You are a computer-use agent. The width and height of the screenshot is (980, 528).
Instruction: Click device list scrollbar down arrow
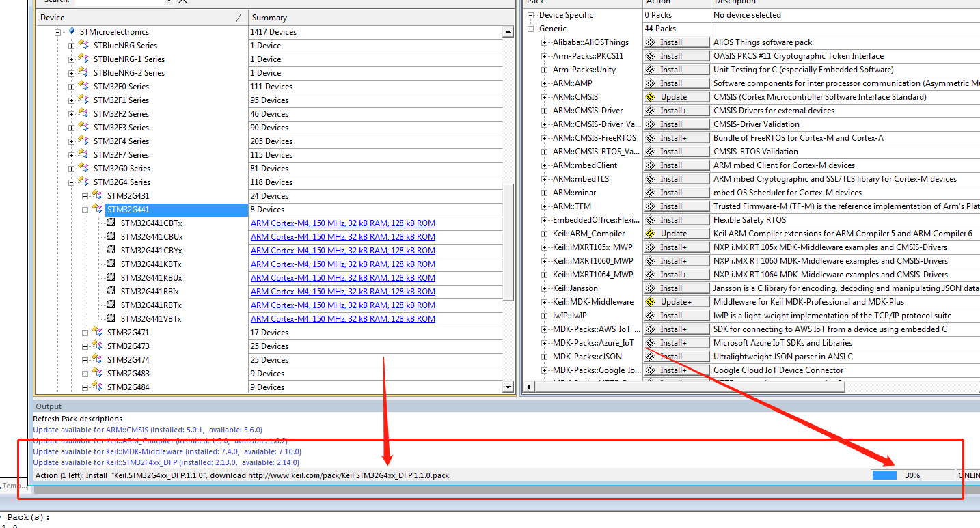pos(508,387)
